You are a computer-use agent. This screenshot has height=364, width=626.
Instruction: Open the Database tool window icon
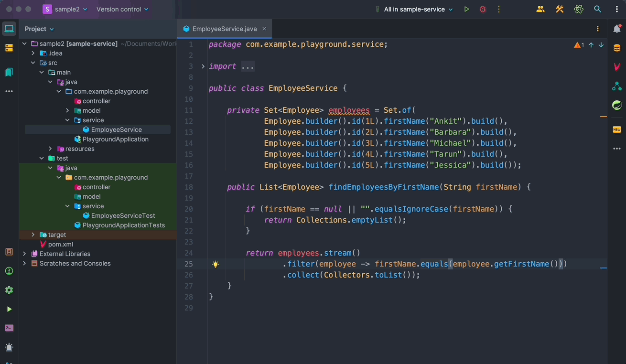click(616, 48)
